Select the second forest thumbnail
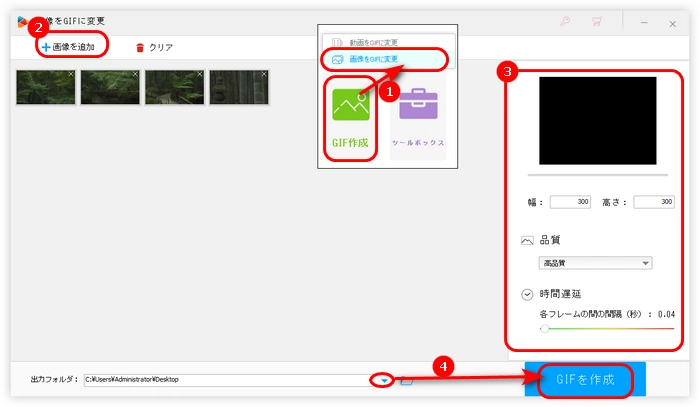This screenshot has height=407, width=700. point(110,87)
